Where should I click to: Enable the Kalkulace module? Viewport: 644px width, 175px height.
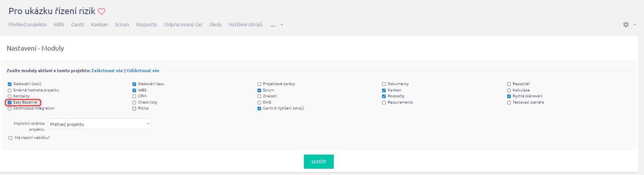(x=509, y=90)
